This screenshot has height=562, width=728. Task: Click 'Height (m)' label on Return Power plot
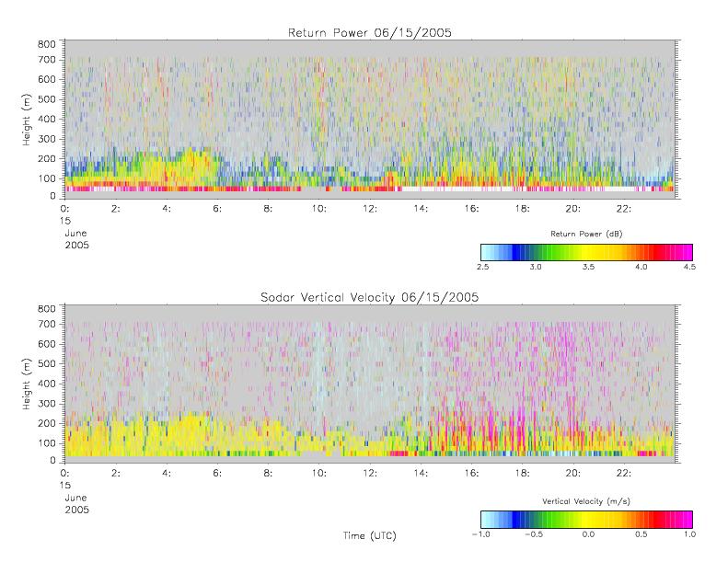coord(27,120)
